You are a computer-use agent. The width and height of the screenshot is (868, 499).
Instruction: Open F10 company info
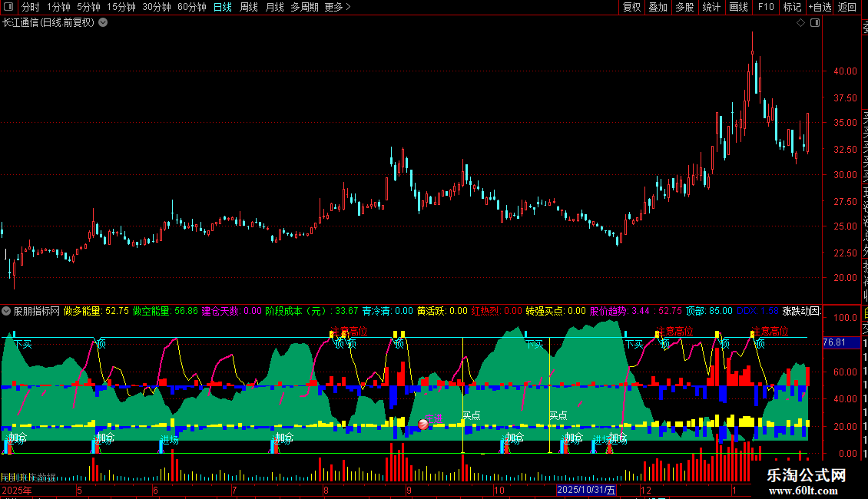[766, 7]
